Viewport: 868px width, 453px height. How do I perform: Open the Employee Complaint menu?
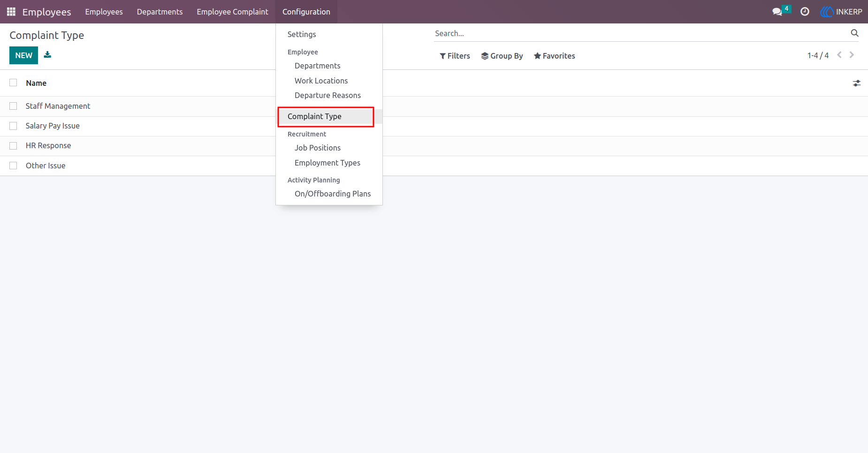pos(232,12)
